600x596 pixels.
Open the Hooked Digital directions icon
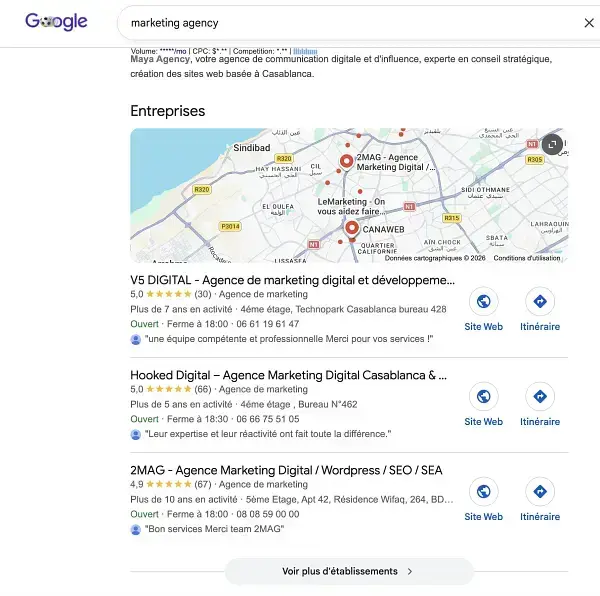click(x=540, y=396)
